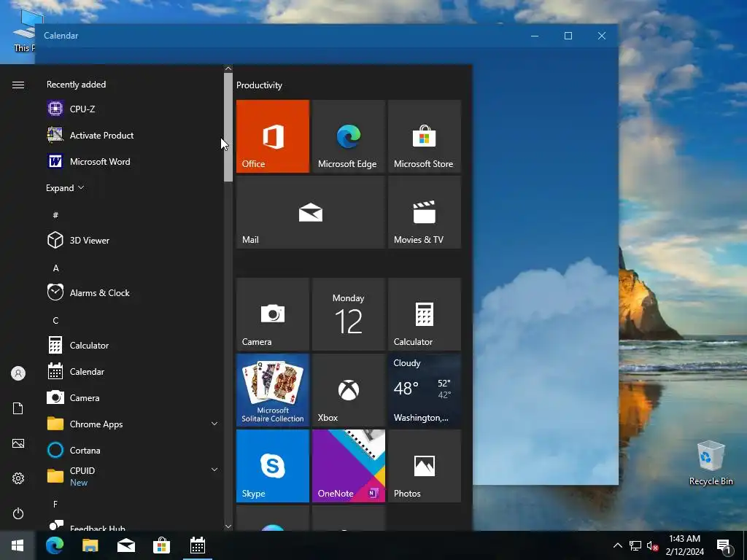This screenshot has width=747, height=560.
Task: Open the taskbar clock showing 1:43 AM
Action: 684,545
